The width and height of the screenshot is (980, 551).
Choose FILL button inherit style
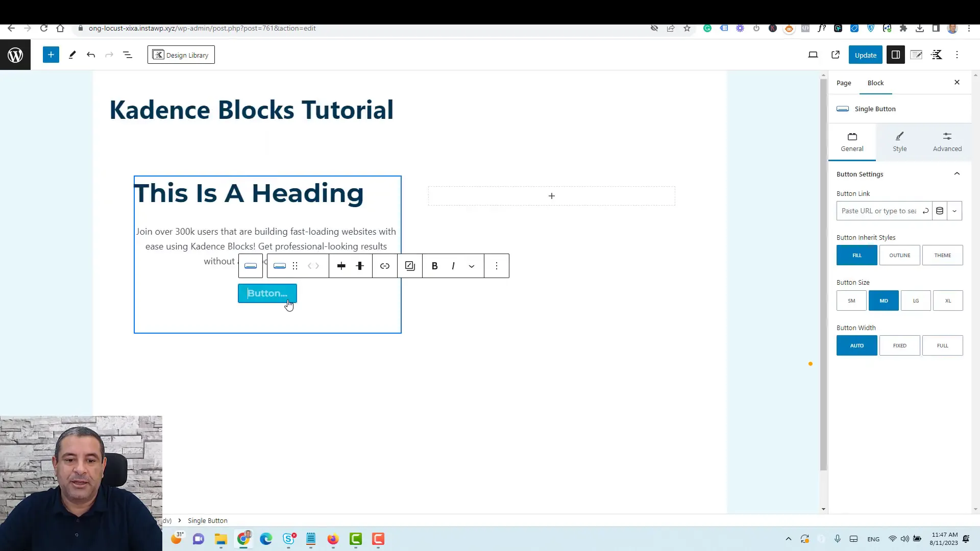coord(856,255)
